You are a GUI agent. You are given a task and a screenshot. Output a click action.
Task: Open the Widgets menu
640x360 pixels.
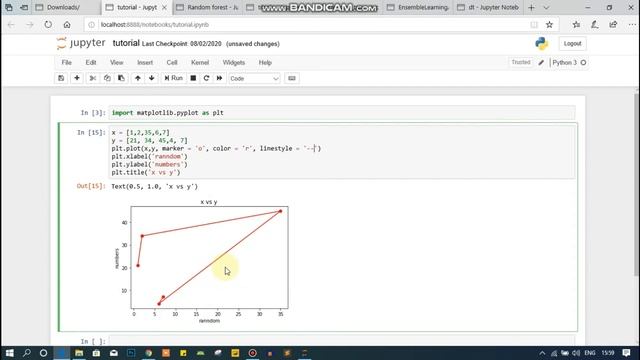coord(234,62)
